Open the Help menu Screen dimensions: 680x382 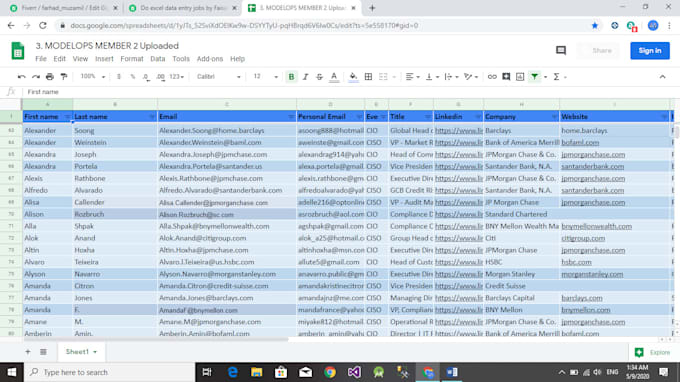(x=237, y=59)
